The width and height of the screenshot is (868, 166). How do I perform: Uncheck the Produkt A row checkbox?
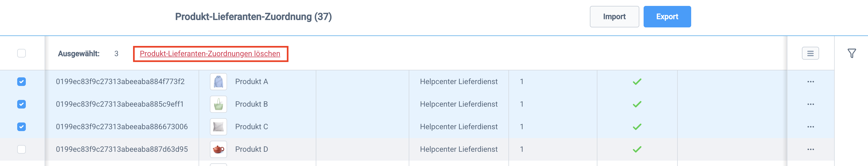(21, 81)
